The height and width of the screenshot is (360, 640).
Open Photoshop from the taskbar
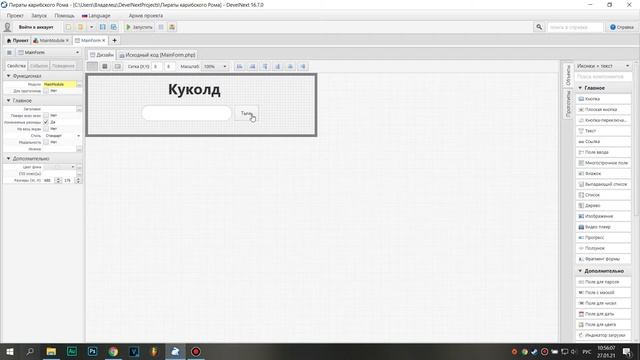92,351
